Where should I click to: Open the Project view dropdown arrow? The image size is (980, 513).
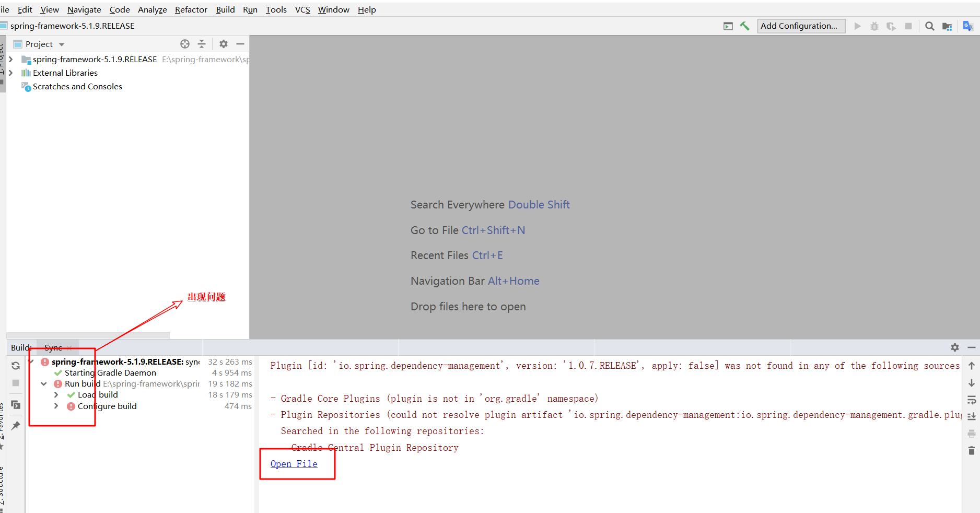62,44
